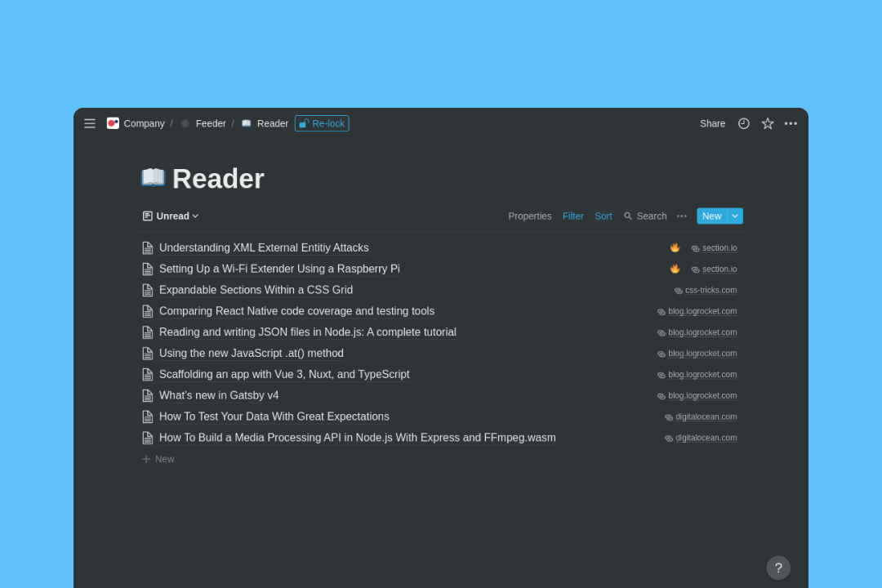Open the Sort menu
This screenshot has width=882, height=588.
click(603, 216)
